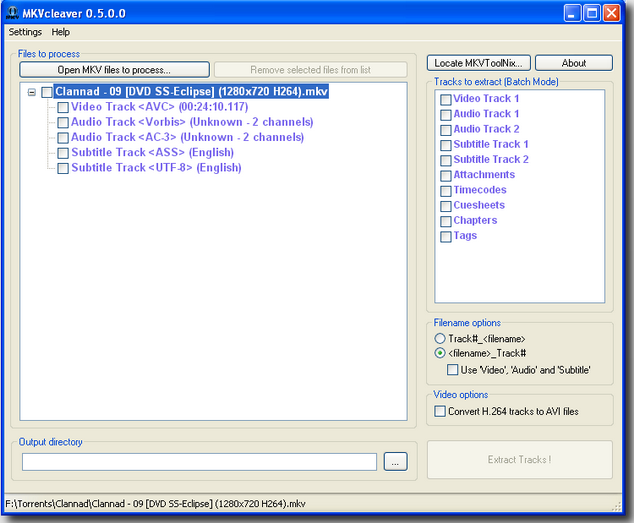
Task: Check the Tags extraction option
Action: pos(446,237)
